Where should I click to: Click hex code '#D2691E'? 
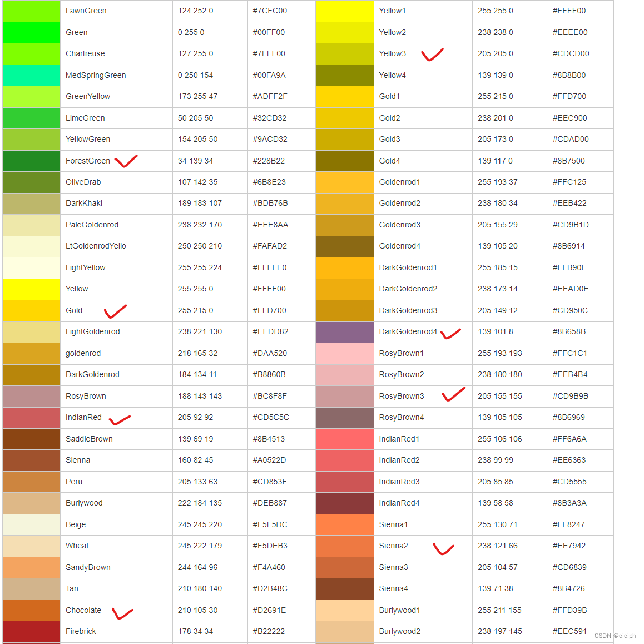coord(270,610)
